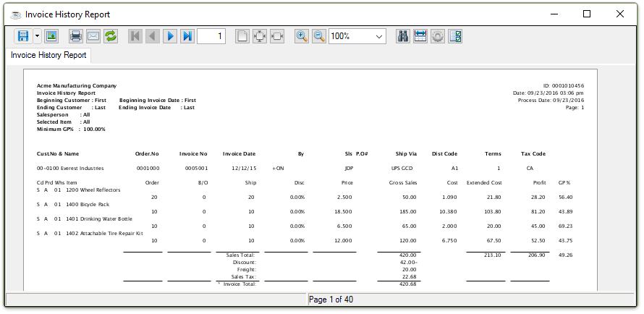Click the Page 1 of 40 status
The height and width of the screenshot is (314, 644).
point(331,300)
